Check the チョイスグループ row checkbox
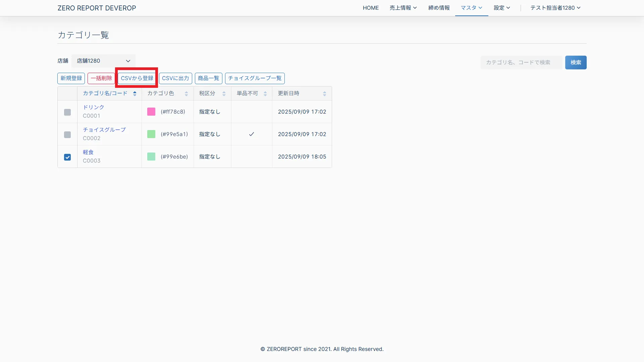 coord(67,135)
